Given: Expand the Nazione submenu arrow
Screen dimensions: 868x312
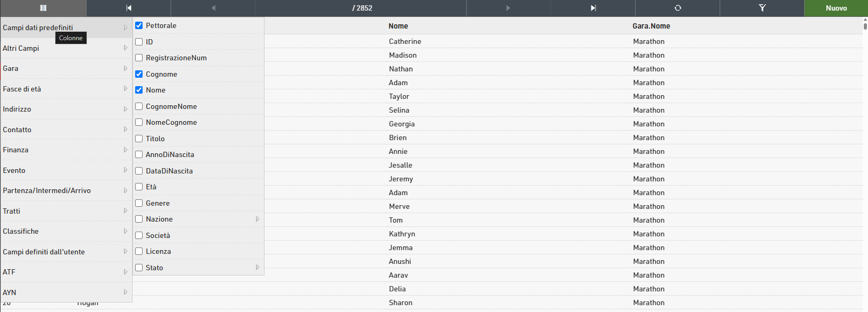Looking at the screenshot, I should pyautogui.click(x=258, y=219).
